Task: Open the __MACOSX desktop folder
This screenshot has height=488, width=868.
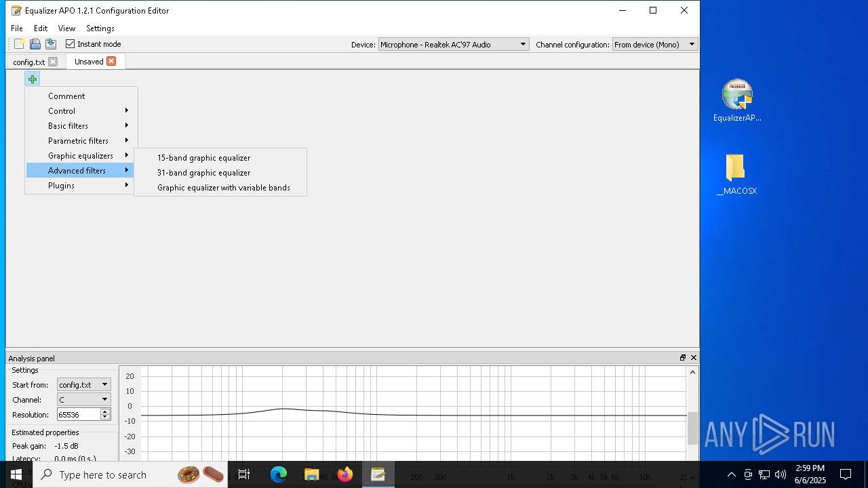Action: (x=736, y=175)
